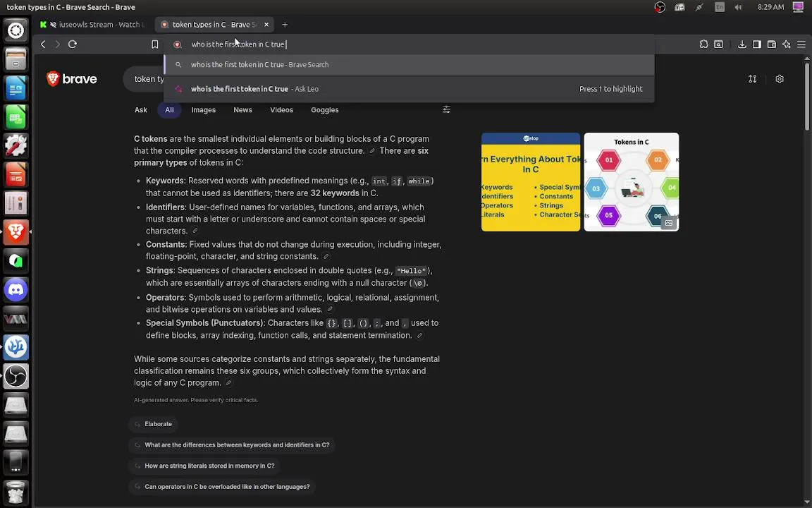Switch to the iuseowls Stream tab

point(93,25)
